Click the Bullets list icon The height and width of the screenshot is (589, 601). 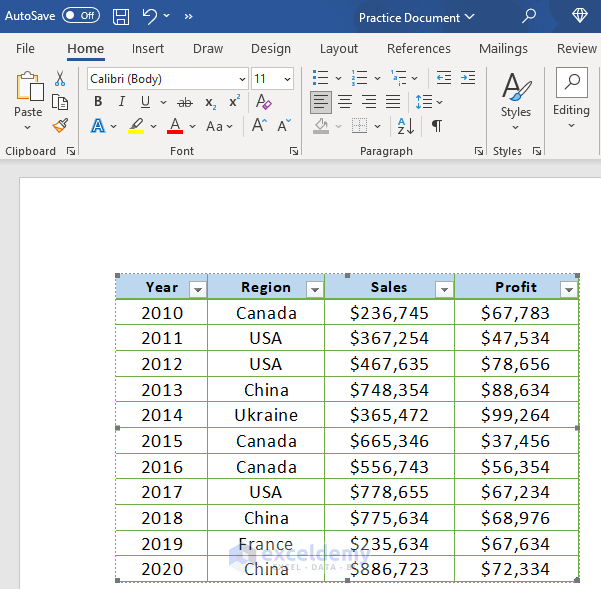(x=320, y=78)
